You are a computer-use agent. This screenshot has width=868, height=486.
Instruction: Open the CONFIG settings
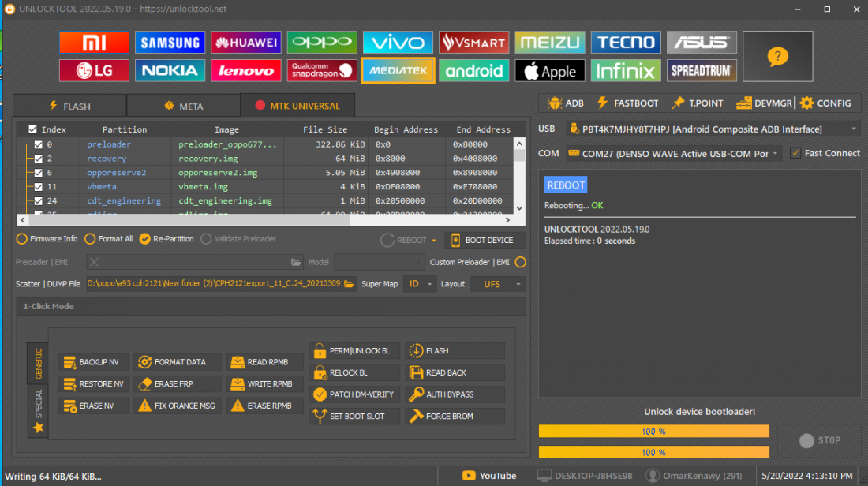point(825,103)
